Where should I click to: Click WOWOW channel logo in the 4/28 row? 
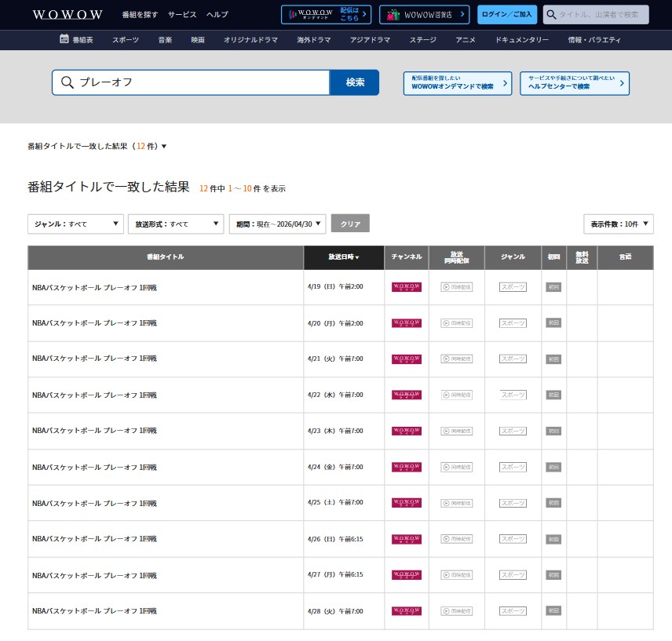coord(406,610)
